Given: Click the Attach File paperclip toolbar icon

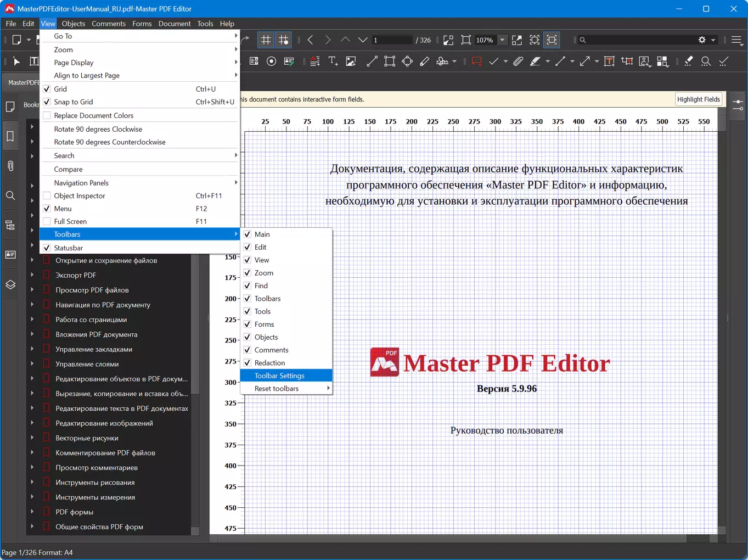Looking at the screenshot, I should pyautogui.click(x=518, y=61).
